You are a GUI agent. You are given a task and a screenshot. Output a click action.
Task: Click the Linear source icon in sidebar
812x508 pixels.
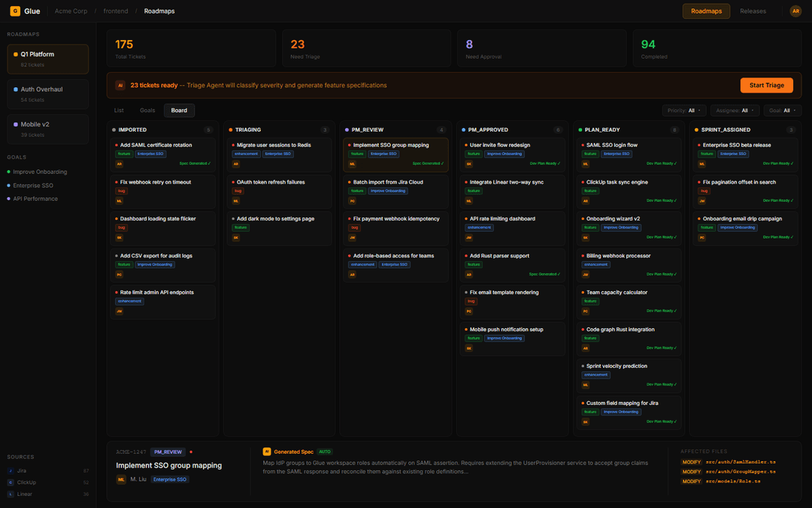click(11, 494)
